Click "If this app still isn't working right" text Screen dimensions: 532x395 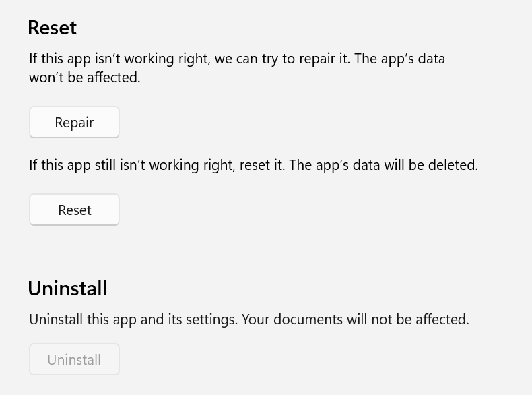click(132, 165)
